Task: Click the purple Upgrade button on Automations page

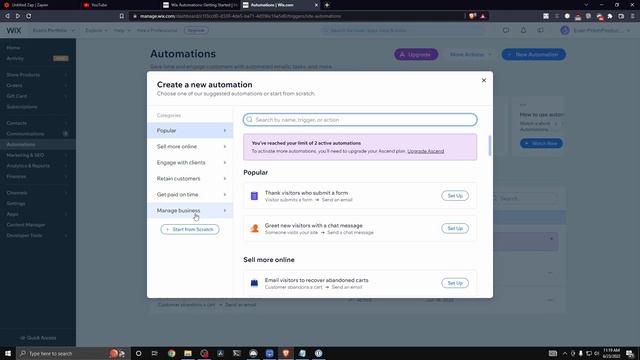Action: (416, 54)
